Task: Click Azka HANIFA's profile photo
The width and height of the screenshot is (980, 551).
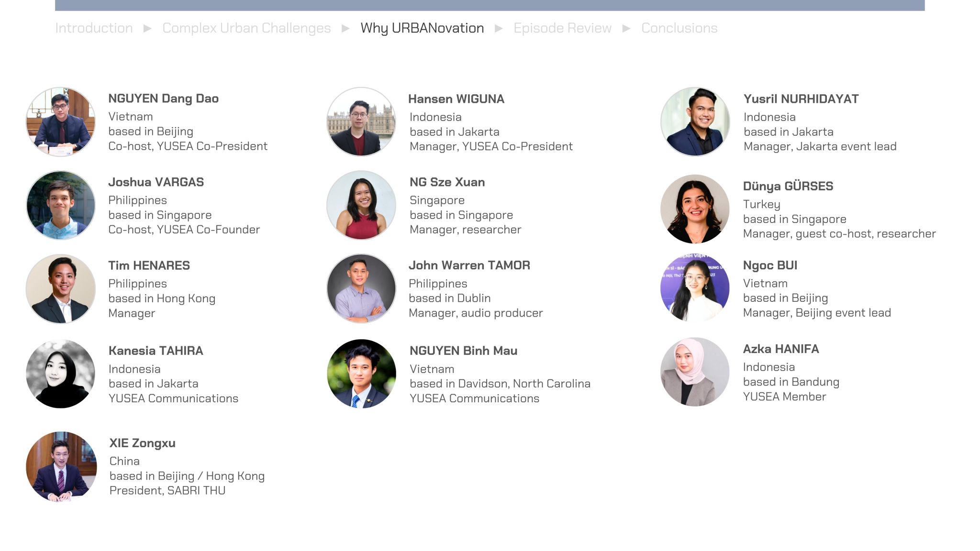Action: coord(695,372)
